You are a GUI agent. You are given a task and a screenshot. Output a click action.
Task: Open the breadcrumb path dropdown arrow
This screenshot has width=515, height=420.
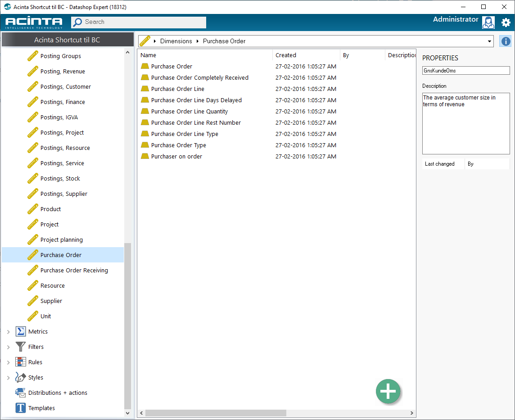click(489, 41)
